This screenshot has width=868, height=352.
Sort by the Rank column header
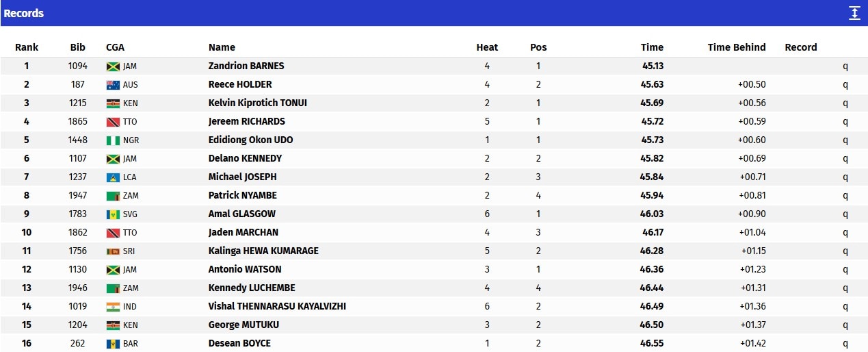(x=27, y=47)
